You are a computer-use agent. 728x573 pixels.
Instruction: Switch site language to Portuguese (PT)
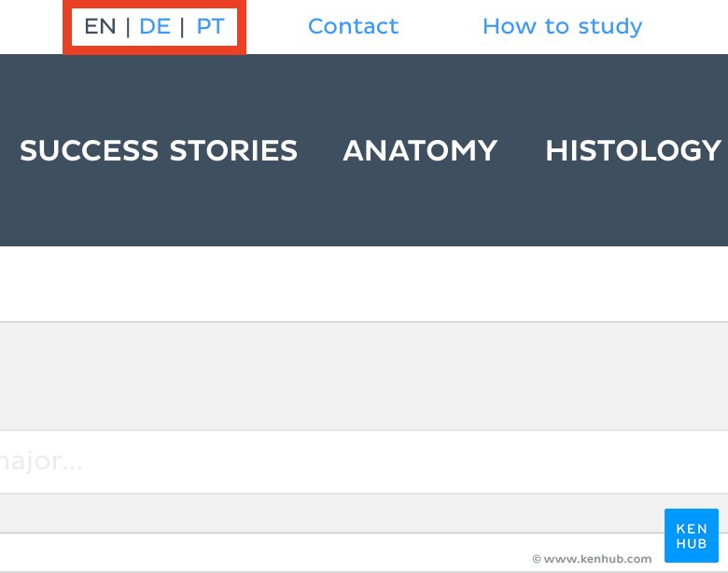click(x=210, y=26)
